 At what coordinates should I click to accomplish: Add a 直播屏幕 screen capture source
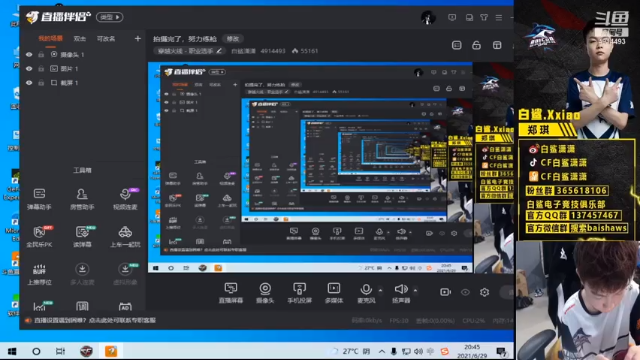(x=231, y=293)
